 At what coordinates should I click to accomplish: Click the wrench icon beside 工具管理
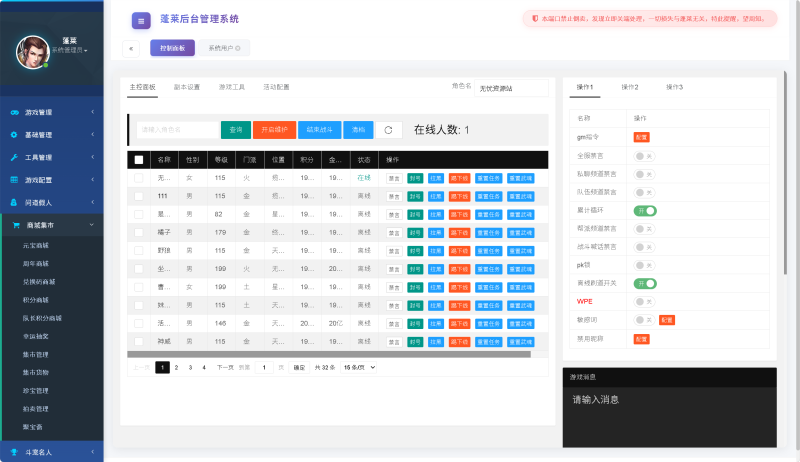(x=14, y=158)
